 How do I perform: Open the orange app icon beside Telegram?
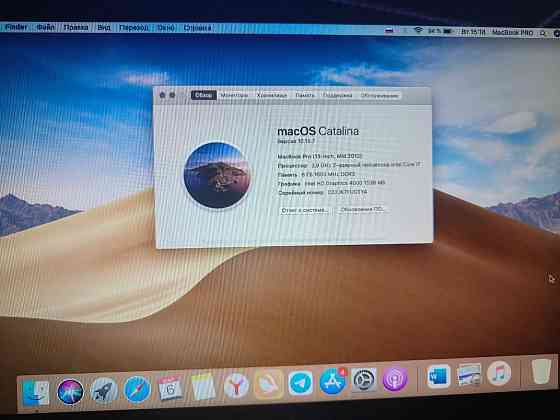269,384
